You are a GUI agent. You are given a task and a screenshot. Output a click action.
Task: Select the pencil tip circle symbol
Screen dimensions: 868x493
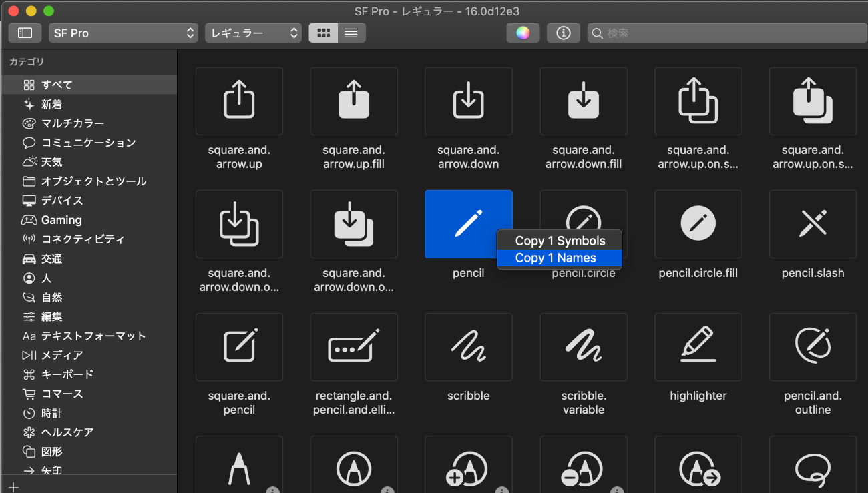pyautogui.click(x=354, y=465)
